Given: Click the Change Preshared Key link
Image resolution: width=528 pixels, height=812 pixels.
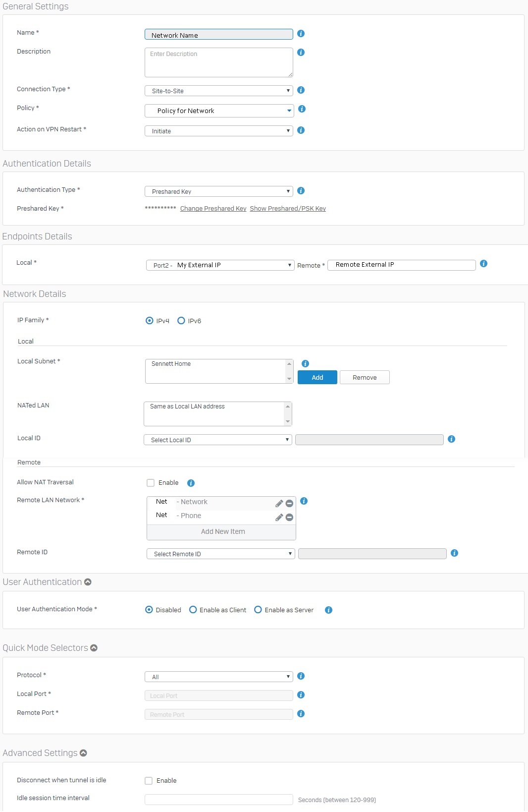Looking at the screenshot, I should click(213, 209).
